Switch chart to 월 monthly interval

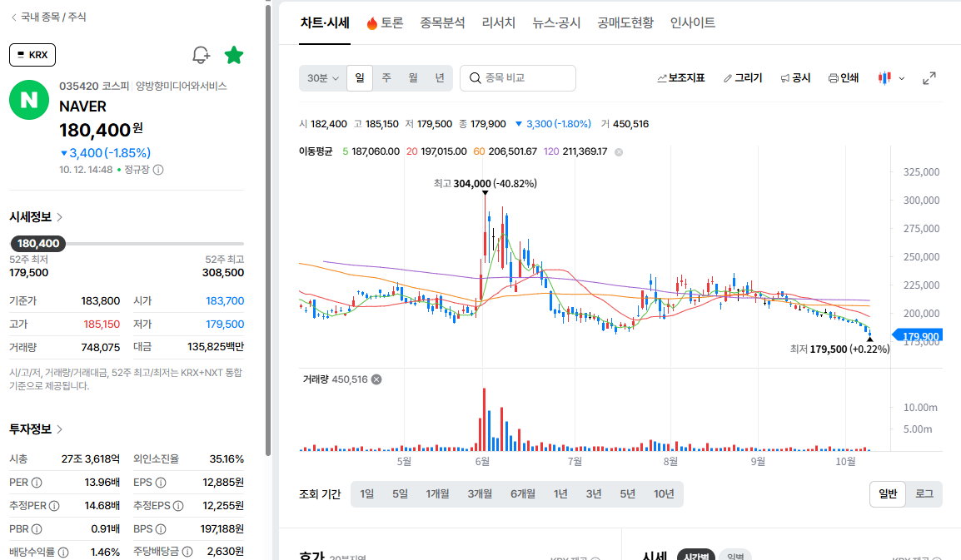(x=413, y=78)
